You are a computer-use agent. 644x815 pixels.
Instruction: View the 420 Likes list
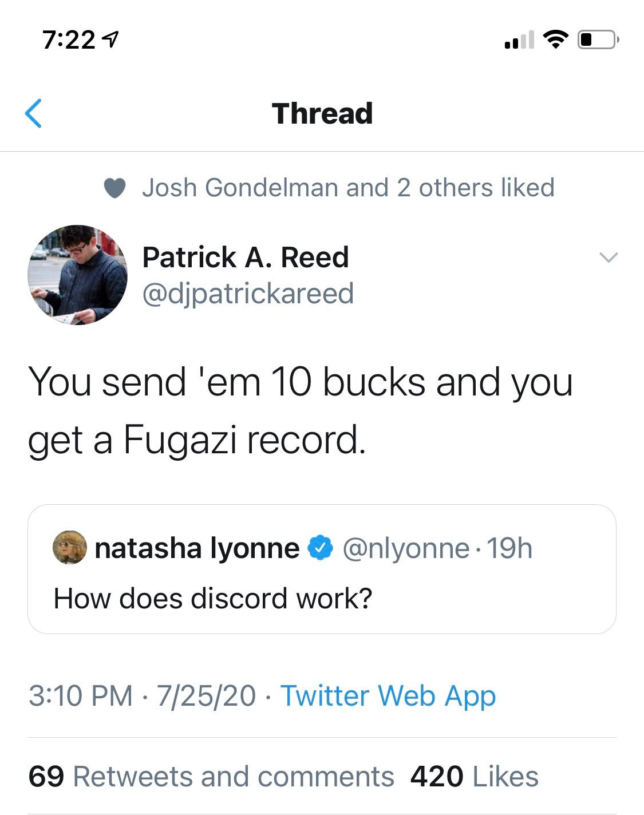click(x=475, y=777)
